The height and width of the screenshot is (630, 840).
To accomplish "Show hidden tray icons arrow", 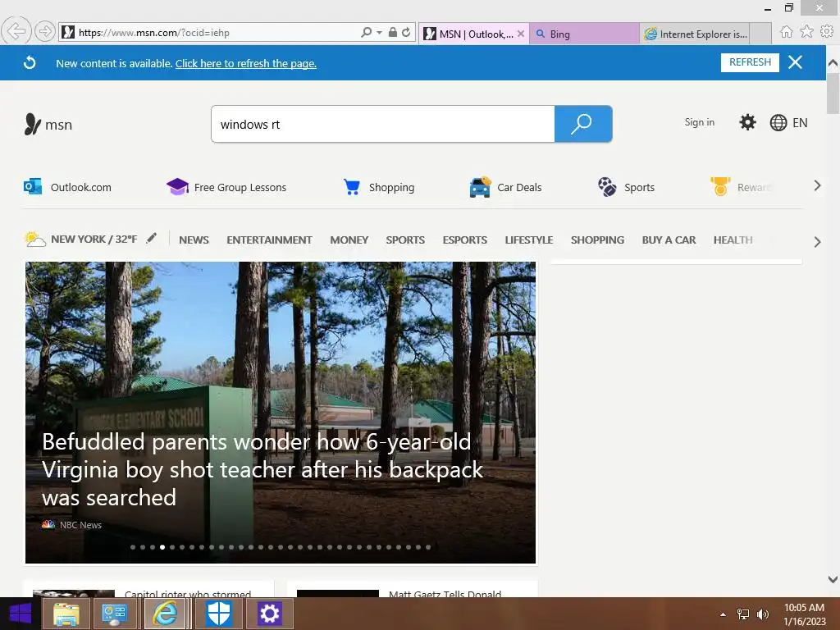I will coord(724,614).
